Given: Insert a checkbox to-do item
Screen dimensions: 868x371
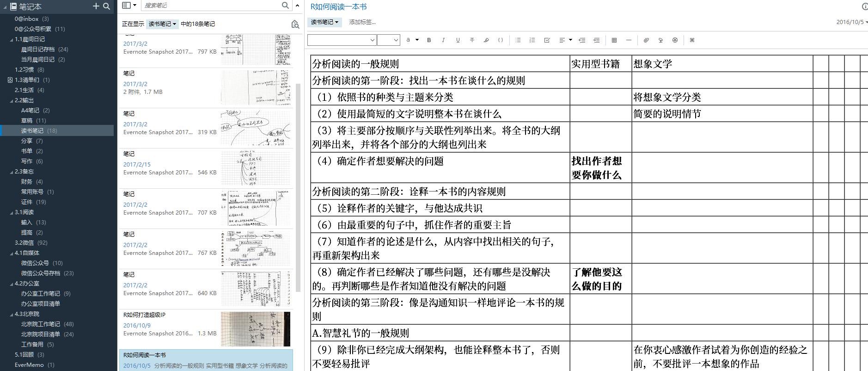Looking at the screenshot, I should pyautogui.click(x=547, y=40).
